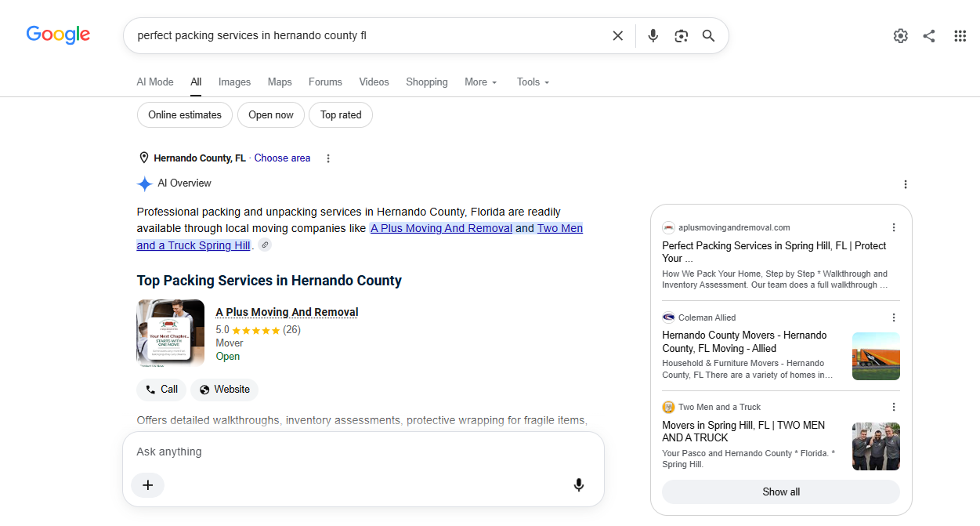
Task: Switch to Maps tab
Action: coord(280,82)
